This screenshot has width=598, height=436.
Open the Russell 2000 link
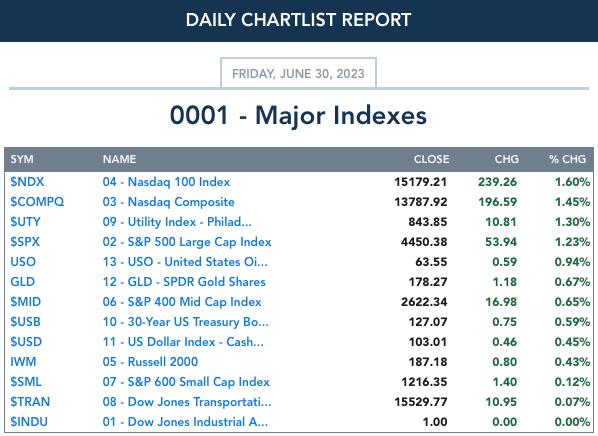tap(150, 362)
